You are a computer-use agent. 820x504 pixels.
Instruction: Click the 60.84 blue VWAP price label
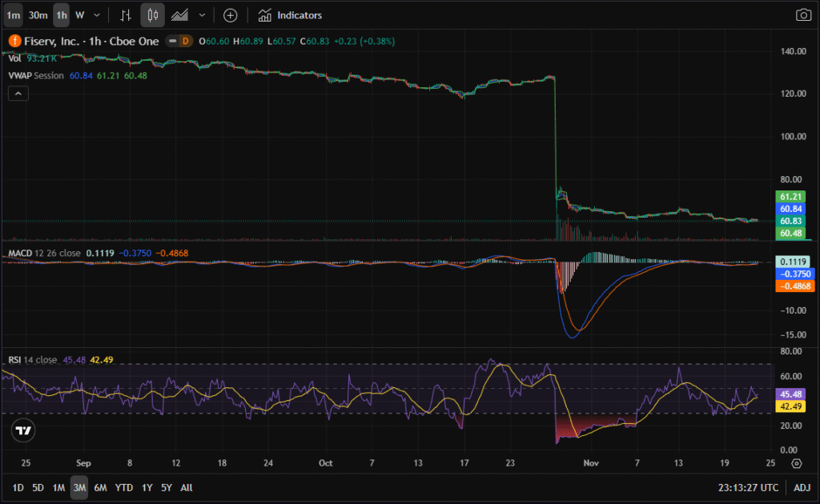(x=792, y=208)
